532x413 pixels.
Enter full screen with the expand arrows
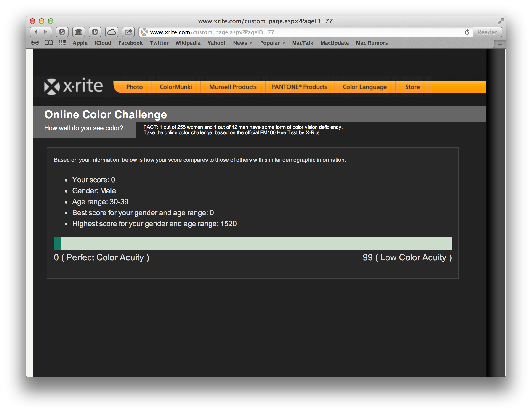coord(500,21)
